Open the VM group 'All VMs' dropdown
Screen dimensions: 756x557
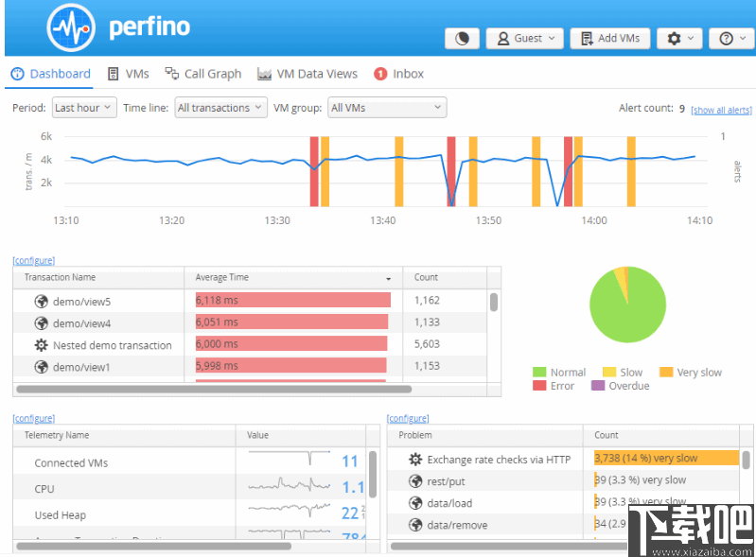[x=387, y=108]
